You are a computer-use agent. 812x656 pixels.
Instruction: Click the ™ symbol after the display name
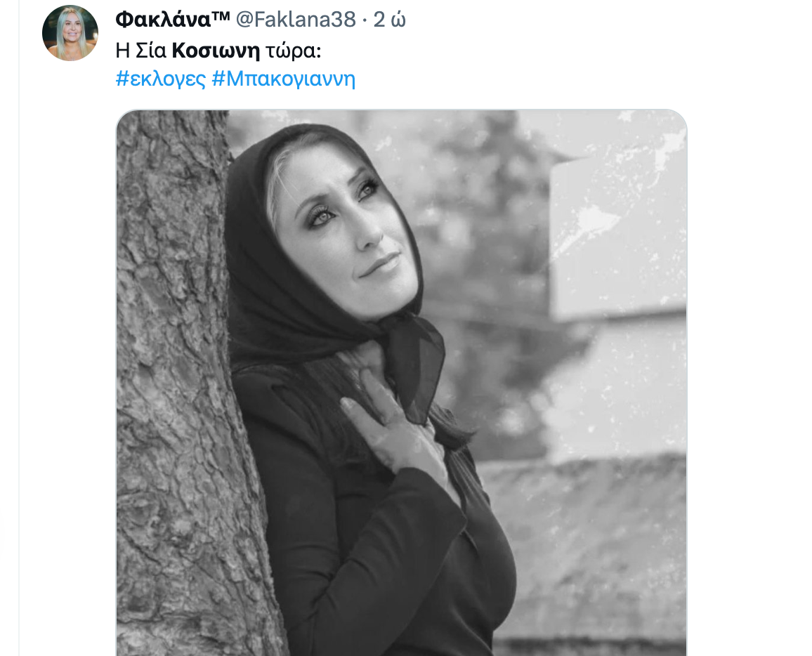(x=221, y=15)
